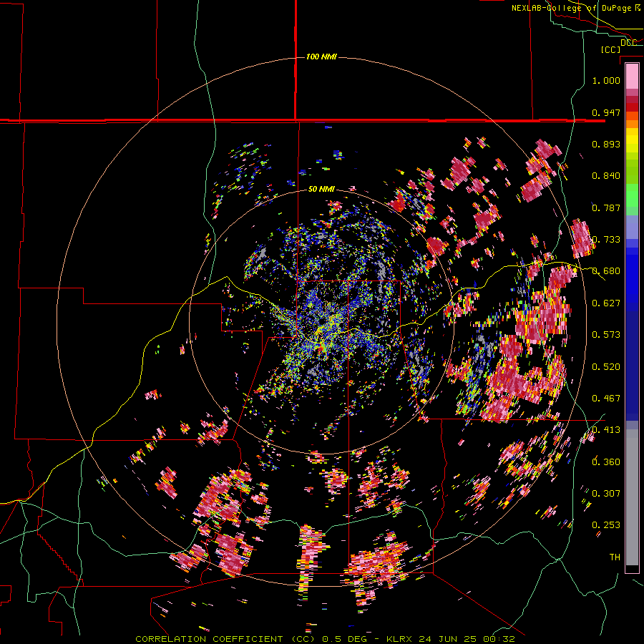The height and width of the screenshot is (644, 644).
Task: Click the 100 NMI range ring label
Action: [321, 57]
